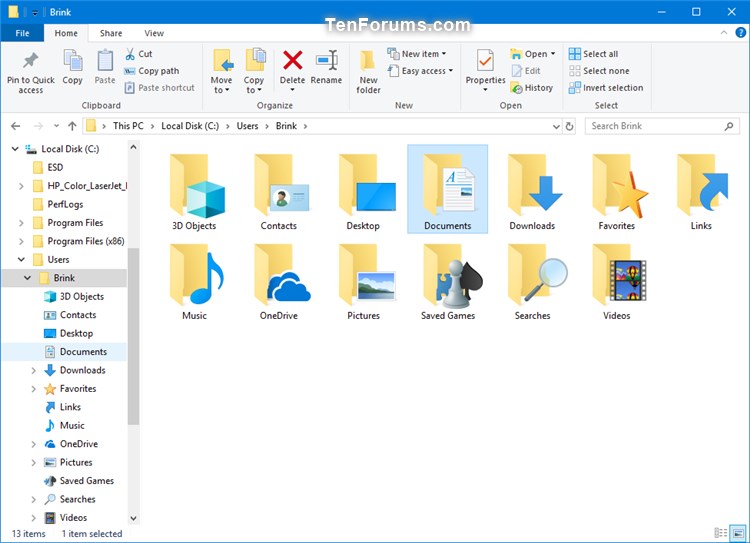
Task: Click the navigation pane vertical scrollbar
Action: pos(134,330)
